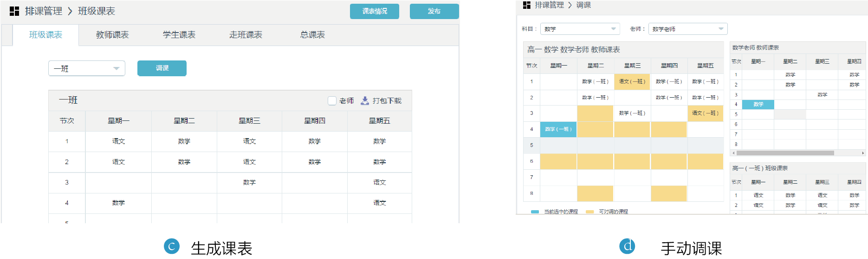Click the horizontal scrollbar under teacher timetable
Image resolution: width=868 pixels, height=259 pixels.
pyautogui.click(x=785, y=153)
